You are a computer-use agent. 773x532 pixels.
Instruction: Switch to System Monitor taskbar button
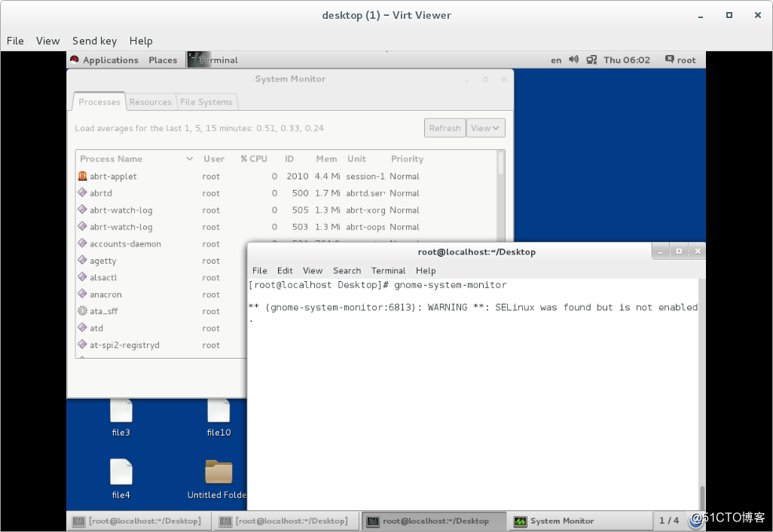pyautogui.click(x=581, y=521)
